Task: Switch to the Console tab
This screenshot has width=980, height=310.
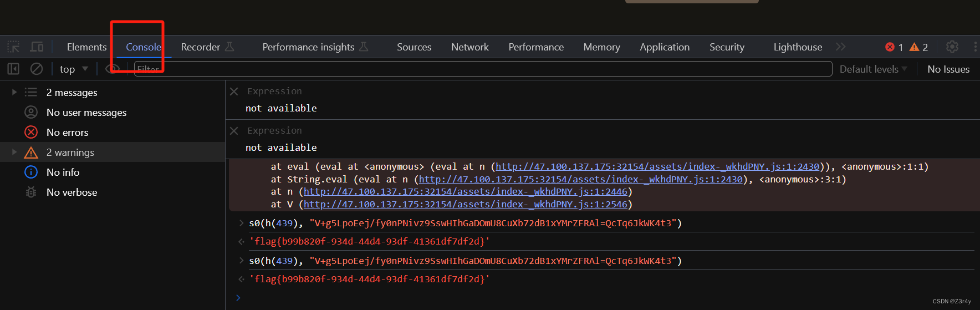Action: pyautogui.click(x=144, y=47)
